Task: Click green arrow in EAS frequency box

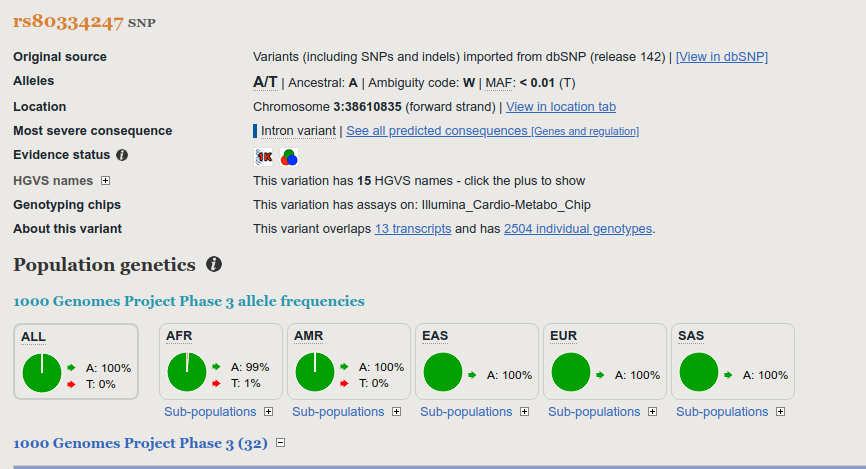Action: tap(472, 375)
